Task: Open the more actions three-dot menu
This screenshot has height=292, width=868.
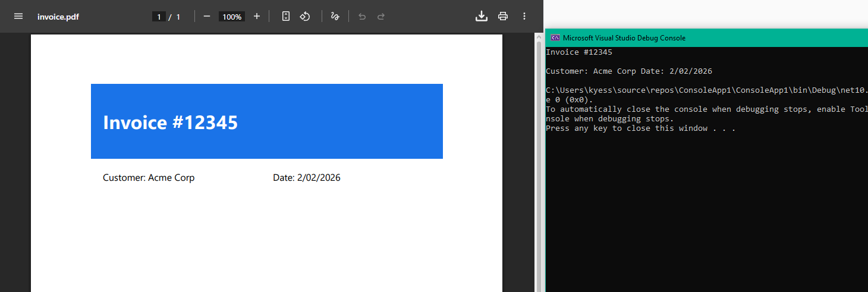Action: (x=524, y=16)
